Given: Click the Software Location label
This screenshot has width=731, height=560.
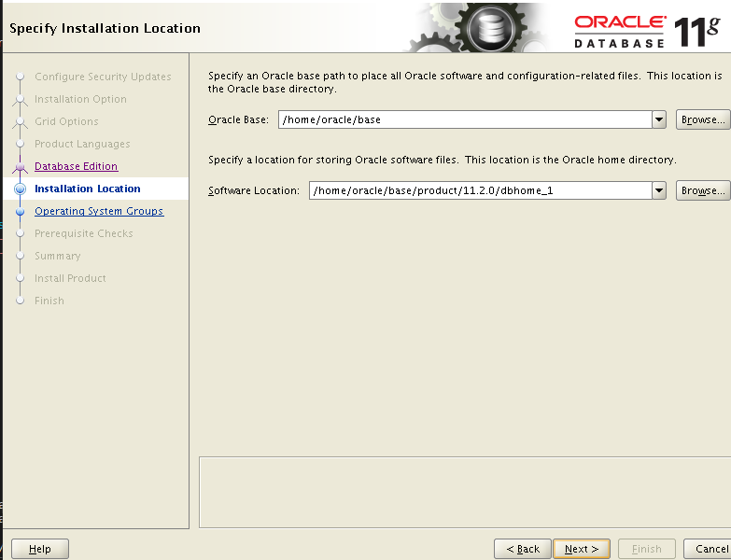Looking at the screenshot, I should (254, 190).
